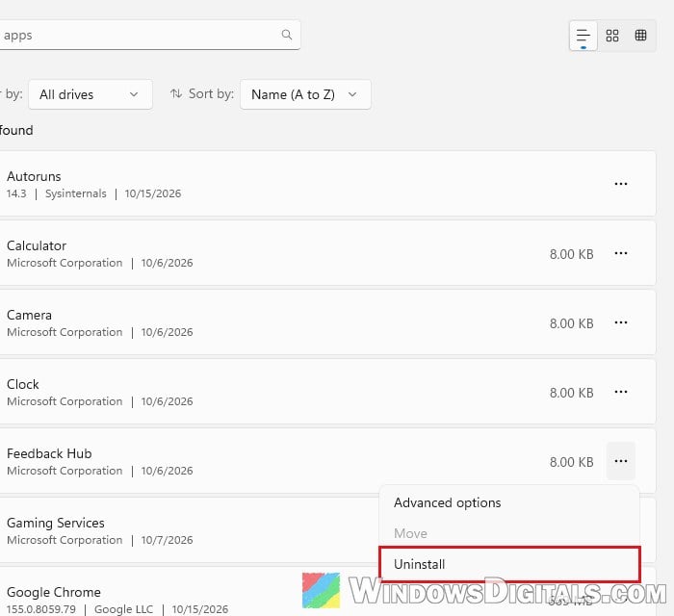Click the Camera 8.00 KB size value

tap(571, 323)
